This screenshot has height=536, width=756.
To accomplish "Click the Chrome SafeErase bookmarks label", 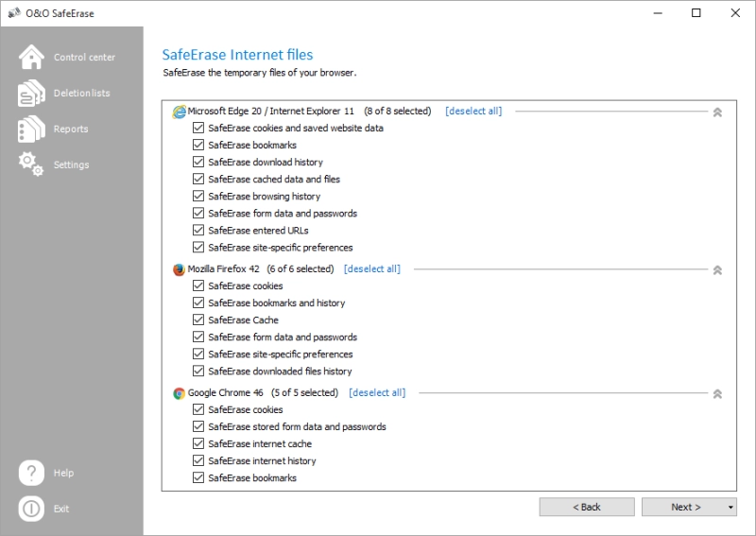I will coord(252,477).
